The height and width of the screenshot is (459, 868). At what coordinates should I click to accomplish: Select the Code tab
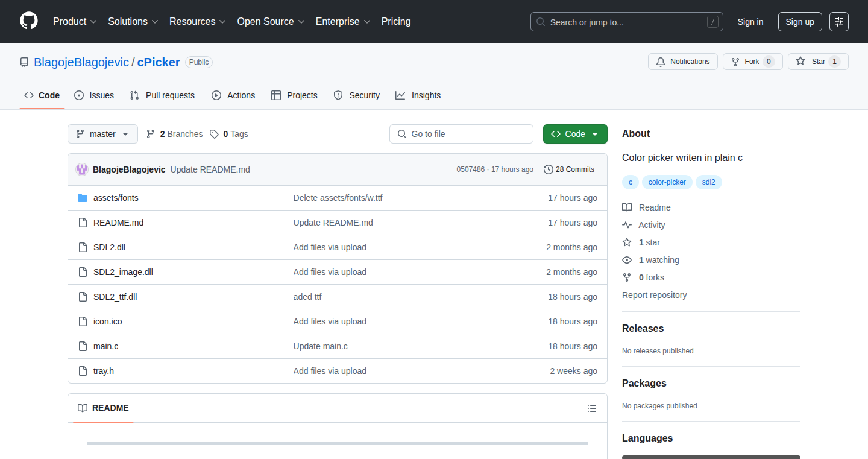pyautogui.click(x=42, y=95)
